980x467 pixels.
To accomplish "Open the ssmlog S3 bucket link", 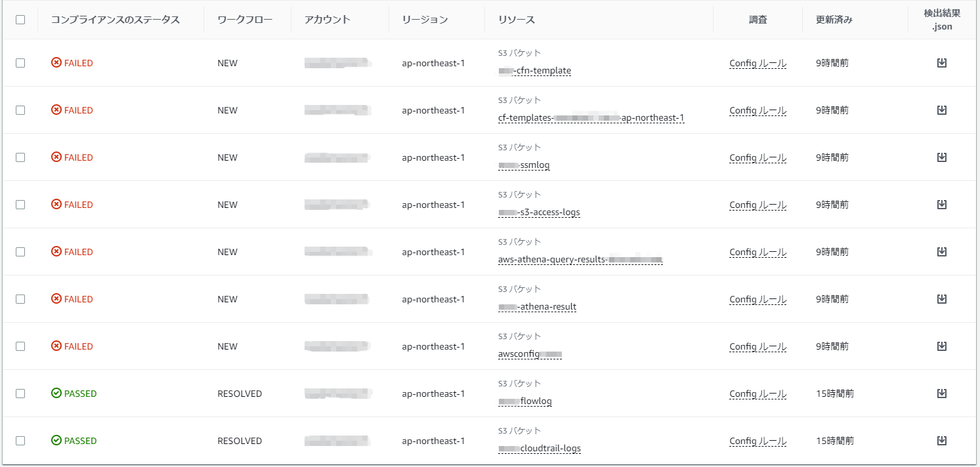I will tap(524, 165).
